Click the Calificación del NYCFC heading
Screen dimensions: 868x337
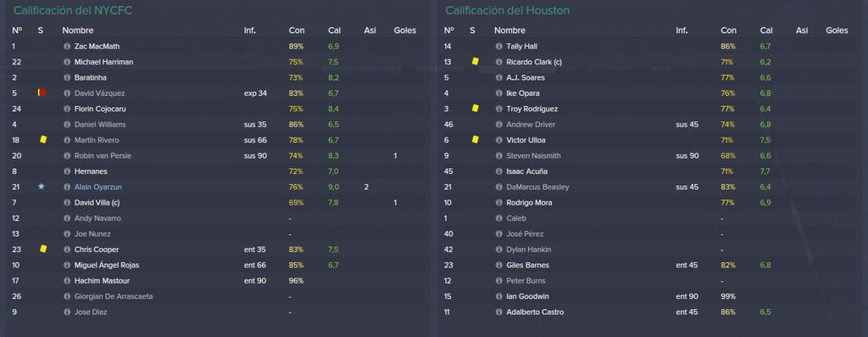73,10
